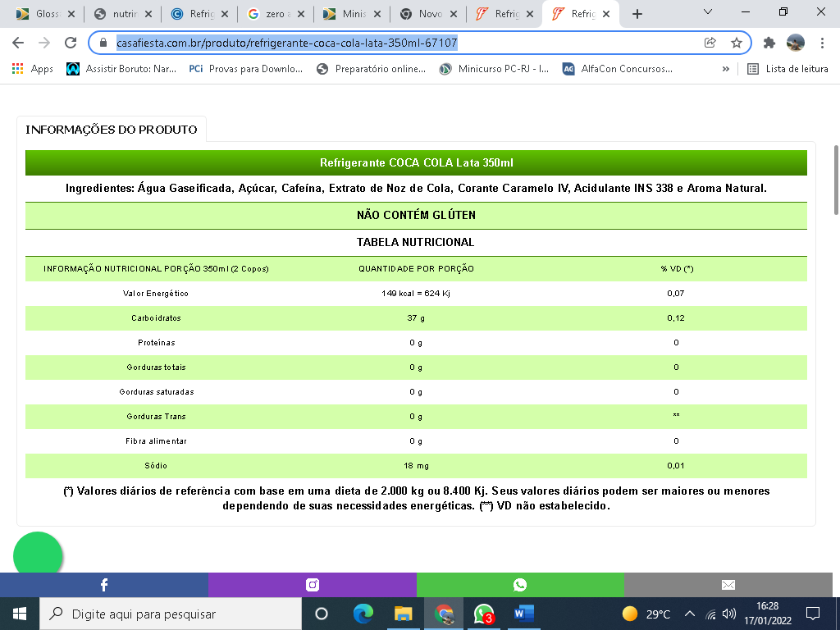Close the Minis tab
The width and height of the screenshot is (840, 630).
coord(377,14)
